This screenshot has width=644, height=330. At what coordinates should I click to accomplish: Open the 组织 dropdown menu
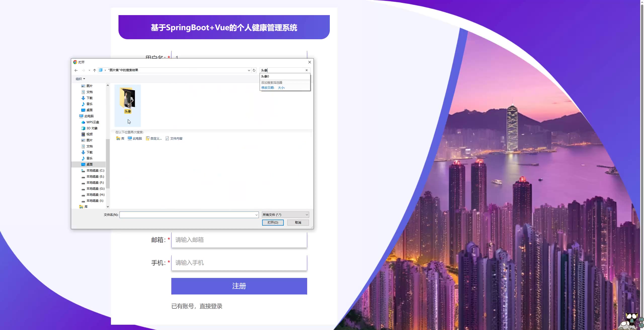(80, 79)
